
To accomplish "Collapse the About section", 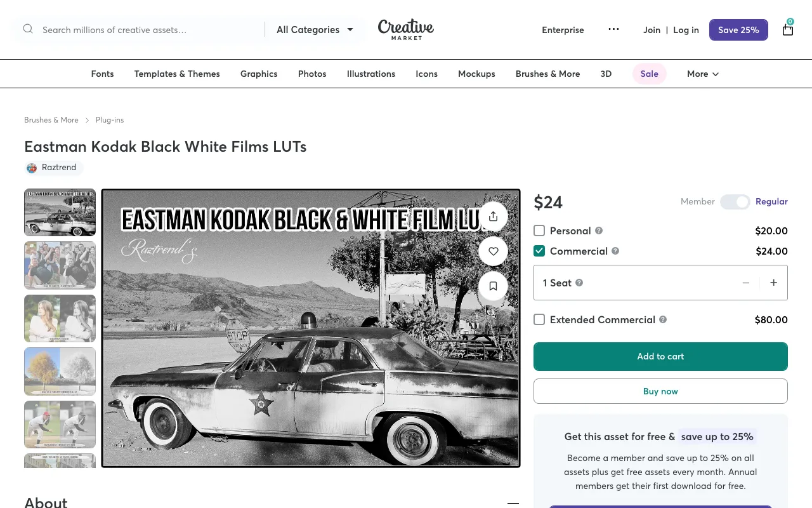I will click(x=513, y=503).
